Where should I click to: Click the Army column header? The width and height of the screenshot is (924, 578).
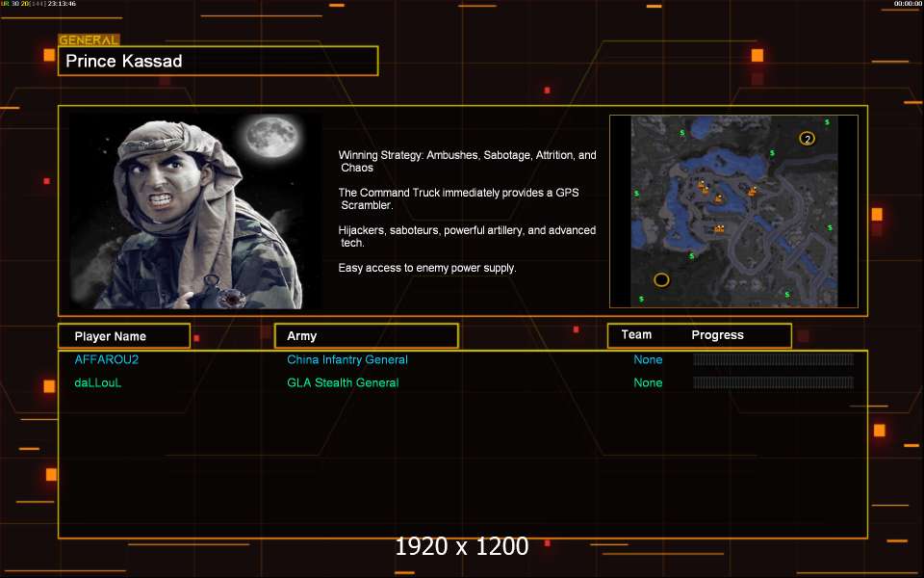(x=366, y=335)
